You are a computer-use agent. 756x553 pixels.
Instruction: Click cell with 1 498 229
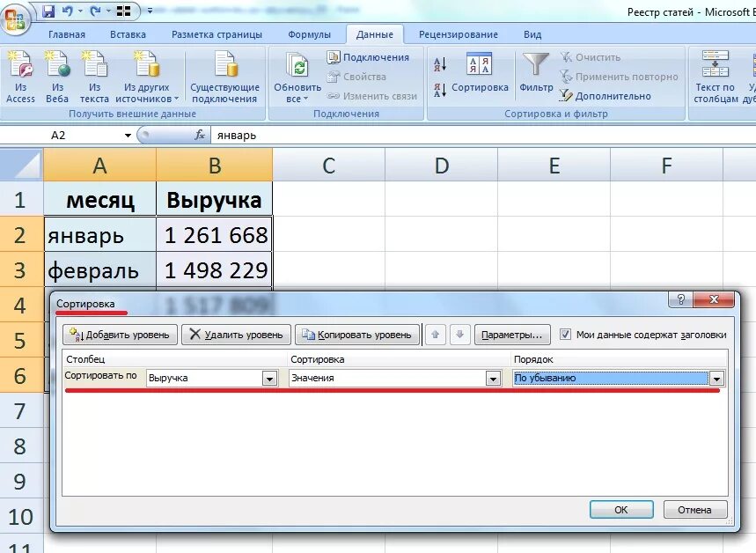tap(215, 269)
